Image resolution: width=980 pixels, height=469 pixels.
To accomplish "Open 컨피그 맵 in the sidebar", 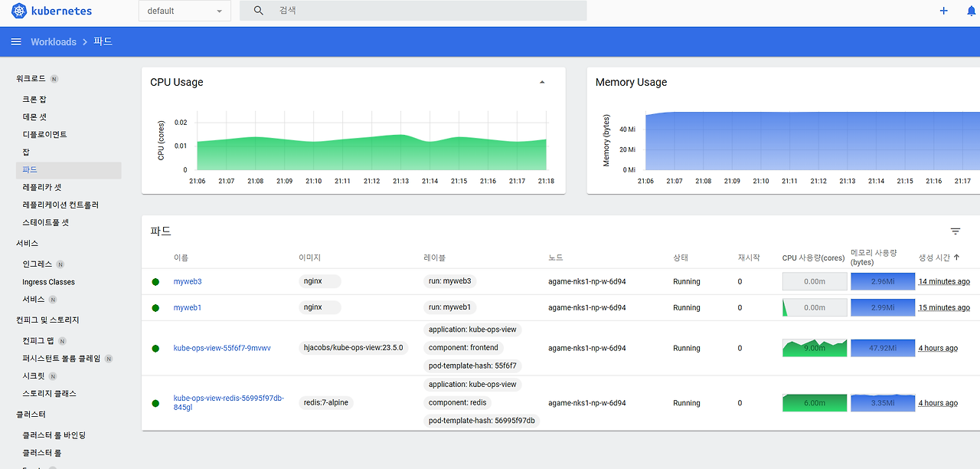I will point(38,341).
